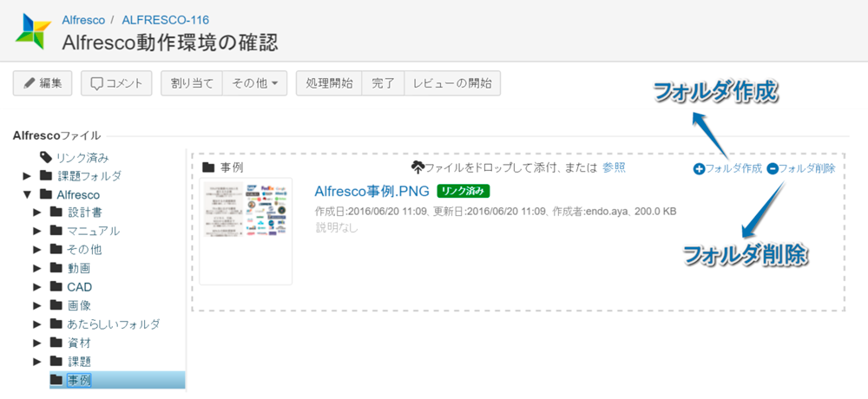Open the ALFRESCO-116 issue link
This screenshot has height=399, width=868.
click(165, 20)
